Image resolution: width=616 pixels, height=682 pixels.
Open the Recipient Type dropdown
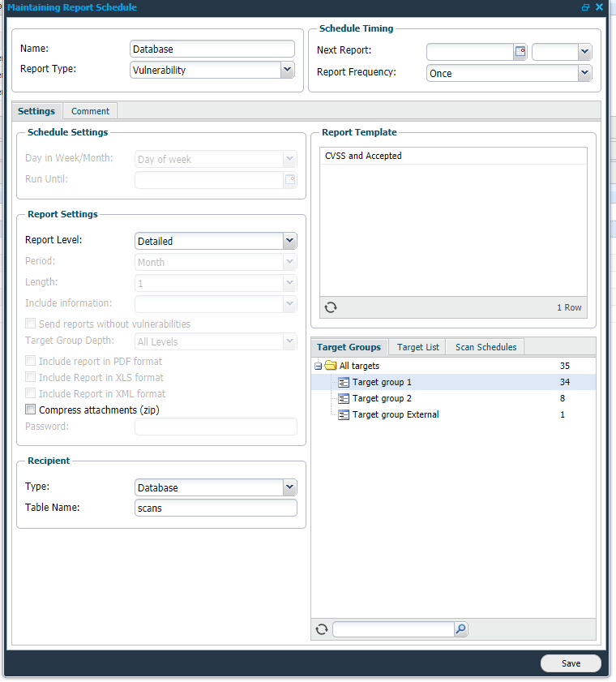(x=289, y=487)
